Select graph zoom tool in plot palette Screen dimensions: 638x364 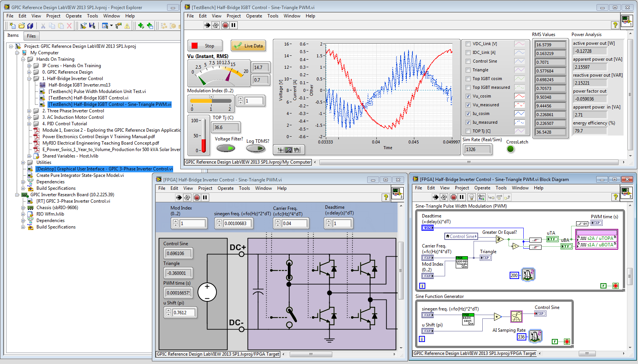289,150
